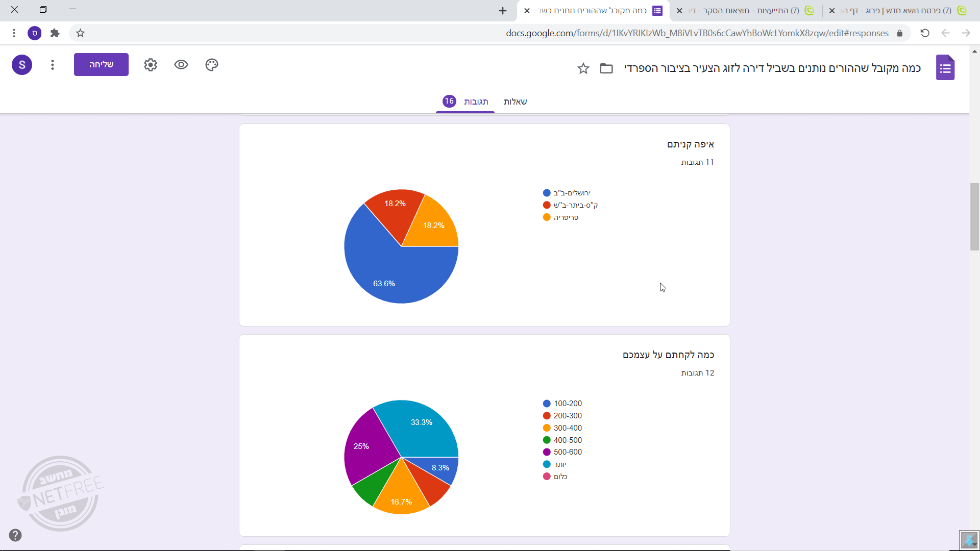The width and height of the screenshot is (980, 551).
Task: Open Google Forms home icon
Action: (945, 68)
